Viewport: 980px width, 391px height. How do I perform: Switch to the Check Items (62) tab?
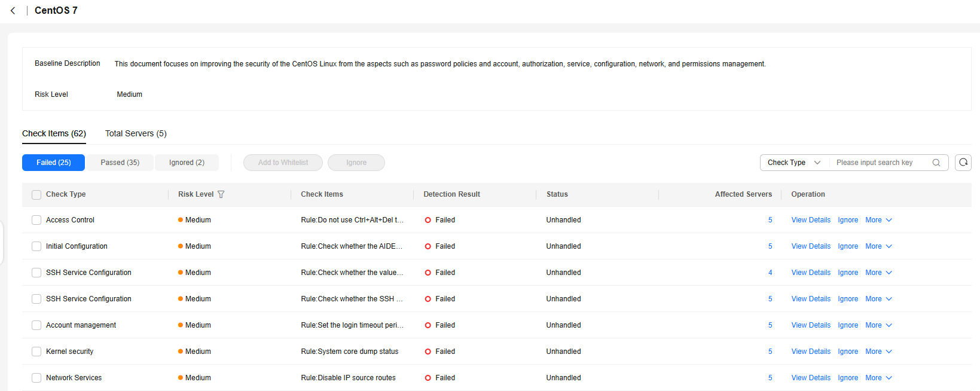tap(54, 133)
